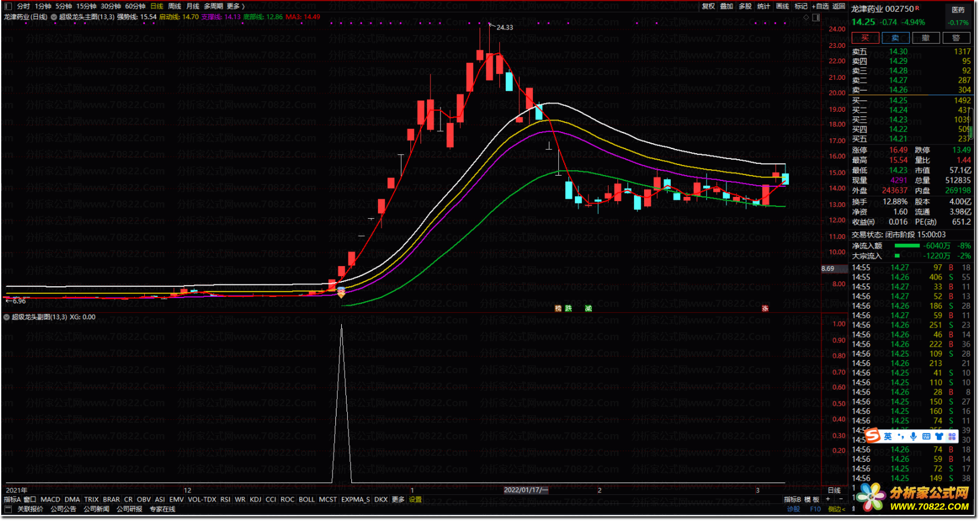This screenshot has width=980, height=521.
Task: Open the 复权 adjustment menu
Action: click(709, 7)
